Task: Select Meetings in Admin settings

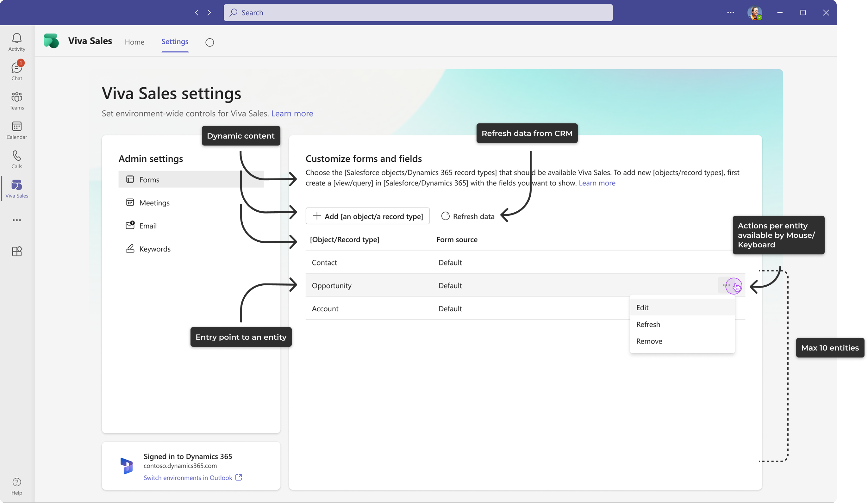Action: 191,202
